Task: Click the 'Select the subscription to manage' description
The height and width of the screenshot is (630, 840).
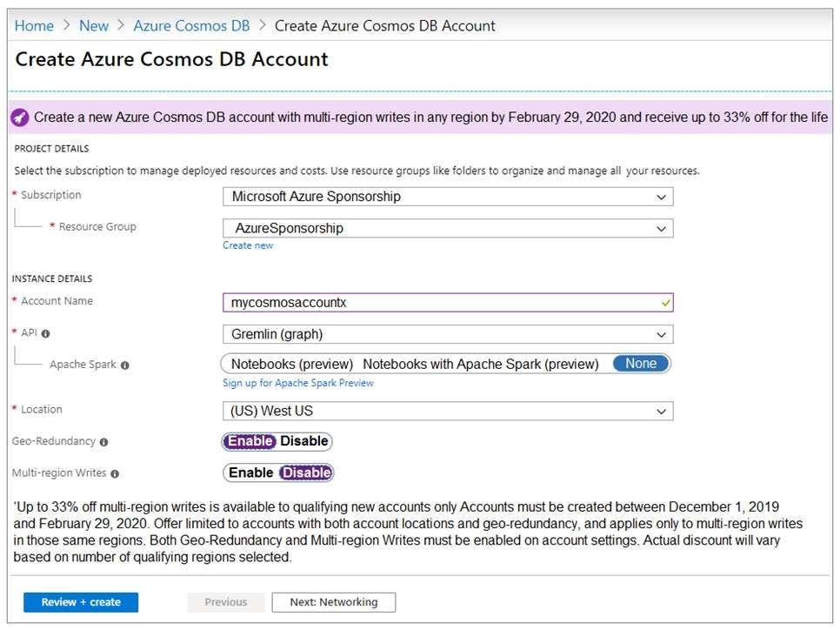Action: click(357, 171)
